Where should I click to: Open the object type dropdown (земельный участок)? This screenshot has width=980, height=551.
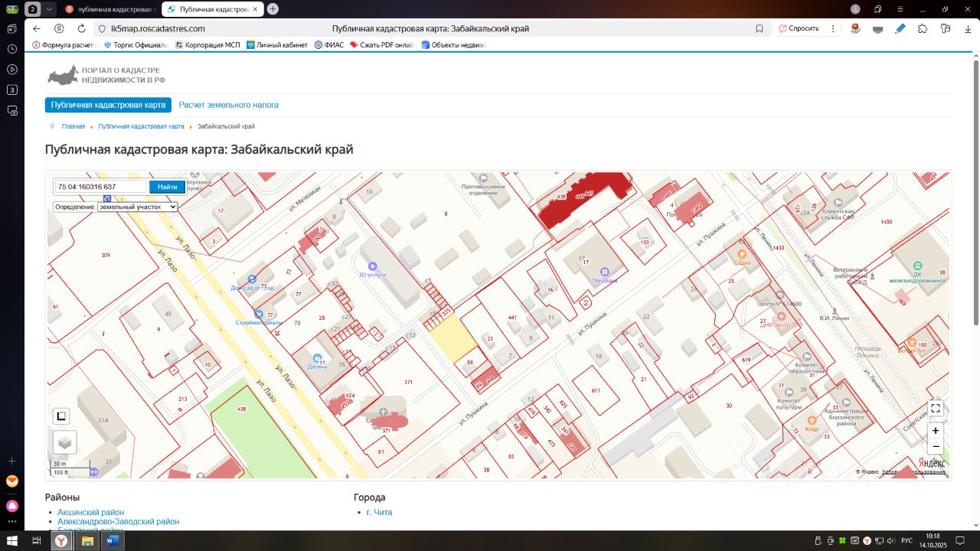(x=137, y=207)
